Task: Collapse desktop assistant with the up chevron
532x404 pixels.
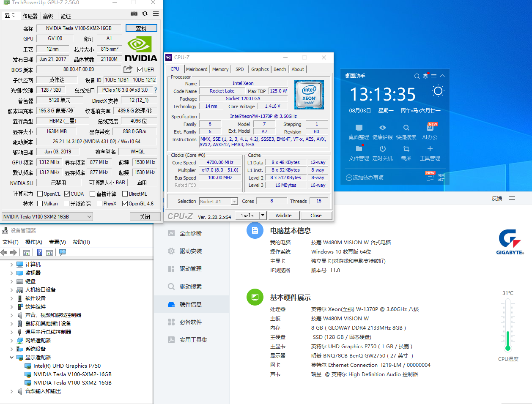Action: click(442, 76)
